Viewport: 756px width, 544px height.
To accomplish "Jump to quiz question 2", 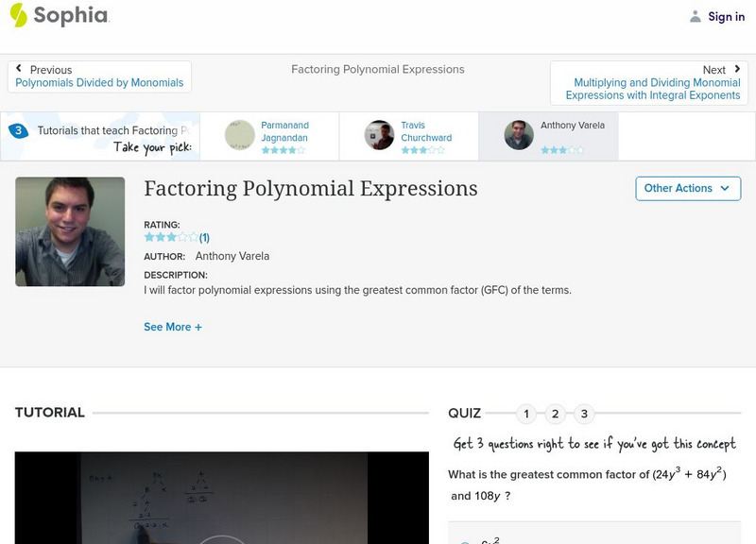I will (556, 414).
